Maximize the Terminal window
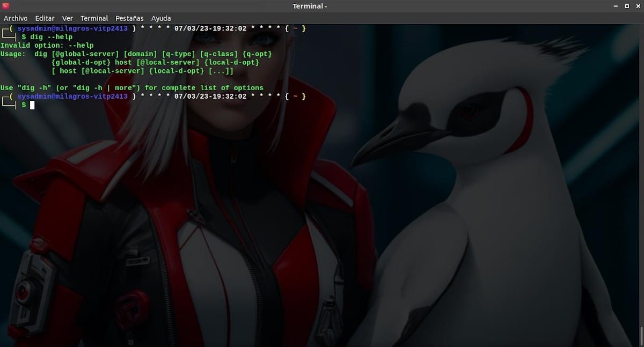The width and height of the screenshot is (644, 347). 626,6
